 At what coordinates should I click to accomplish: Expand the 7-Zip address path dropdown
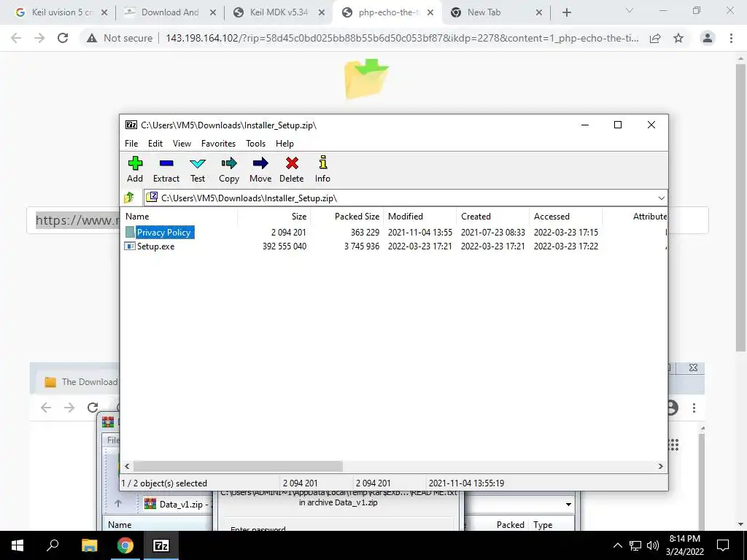pos(661,198)
